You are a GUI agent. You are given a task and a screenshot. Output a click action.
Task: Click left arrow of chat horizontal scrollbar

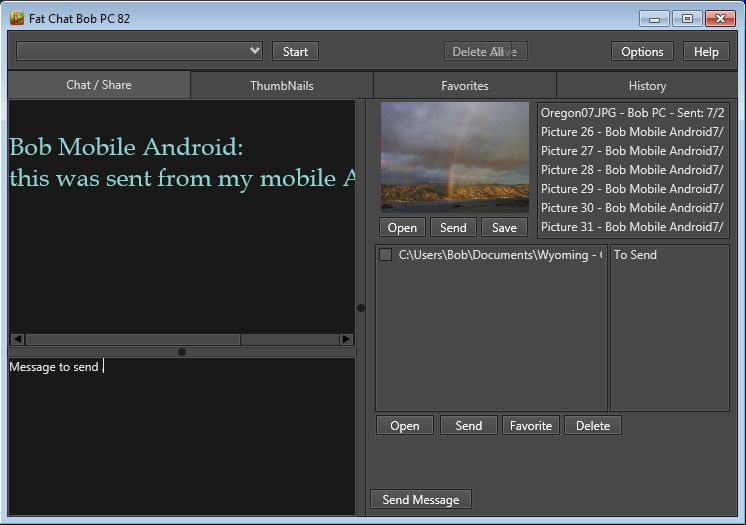pyautogui.click(x=16, y=340)
